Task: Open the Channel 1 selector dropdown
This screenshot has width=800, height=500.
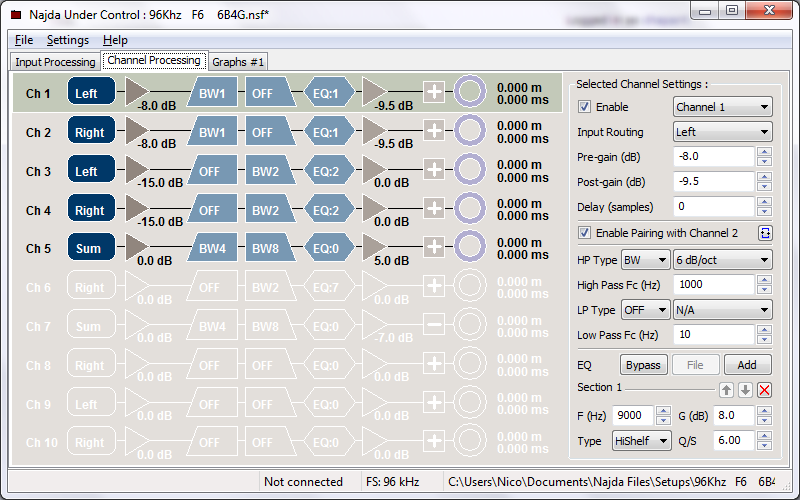Action: coord(722,107)
